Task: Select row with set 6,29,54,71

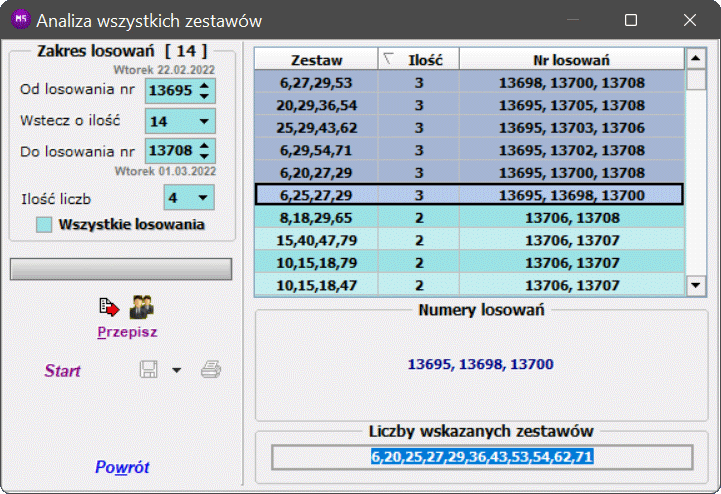Action: click(x=469, y=150)
